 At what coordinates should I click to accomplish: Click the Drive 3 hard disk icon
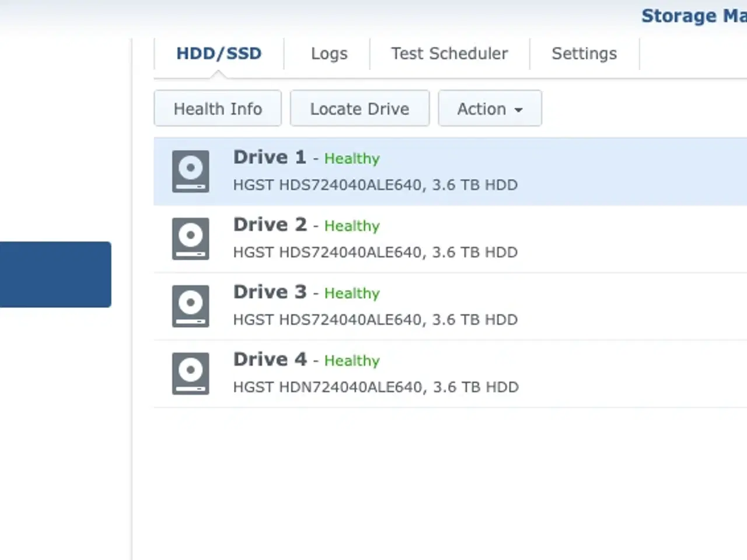tap(190, 306)
